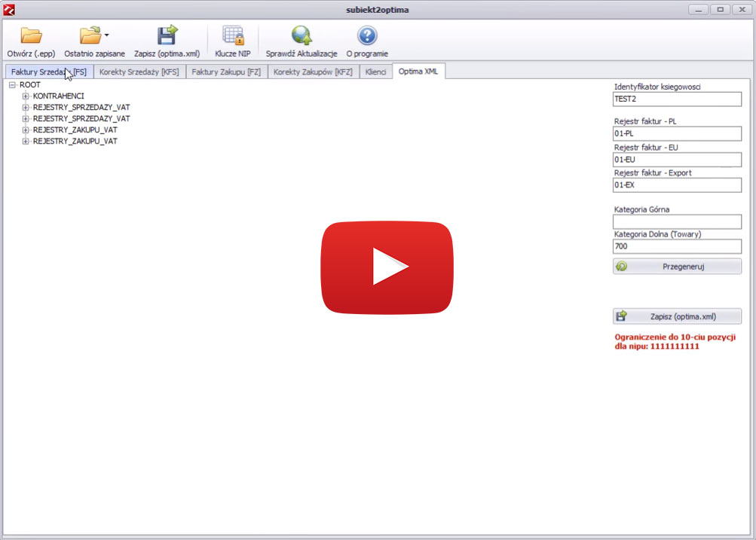Open the Klucze NIP keys icon
This screenshot has width=756, height=540.
tap(232, 36)
